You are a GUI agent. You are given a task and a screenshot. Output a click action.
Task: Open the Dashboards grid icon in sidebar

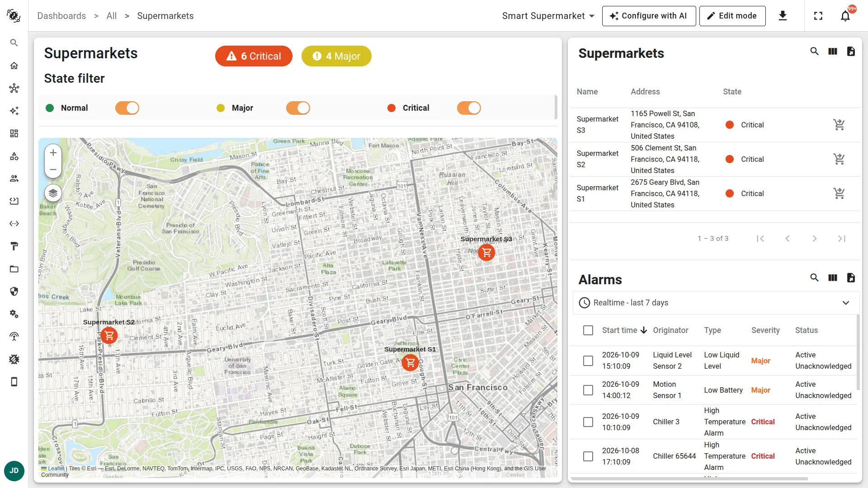(14, 133)
